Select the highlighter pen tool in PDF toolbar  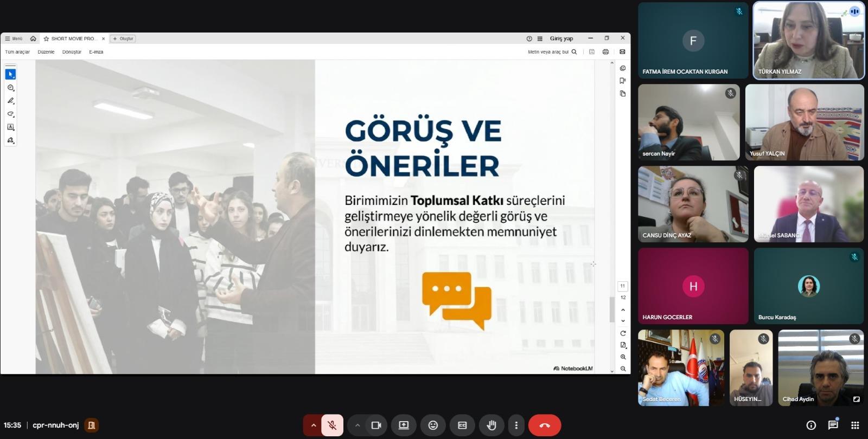pyautogui.click(x=10, y=101)
